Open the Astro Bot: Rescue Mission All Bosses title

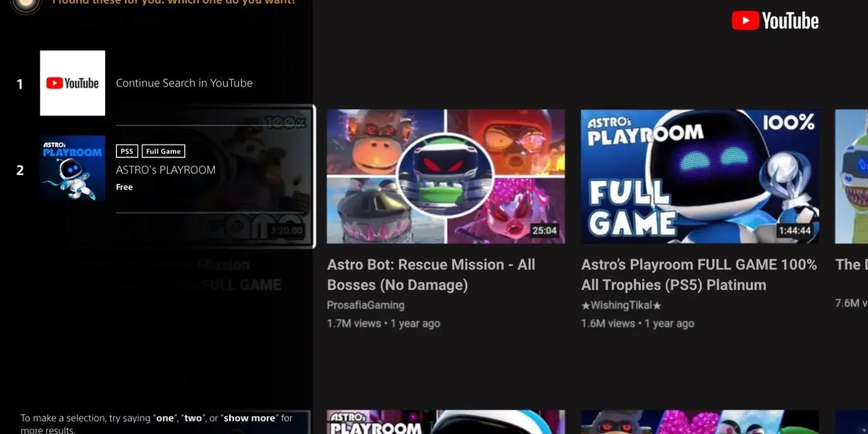(x=431, y=275)
